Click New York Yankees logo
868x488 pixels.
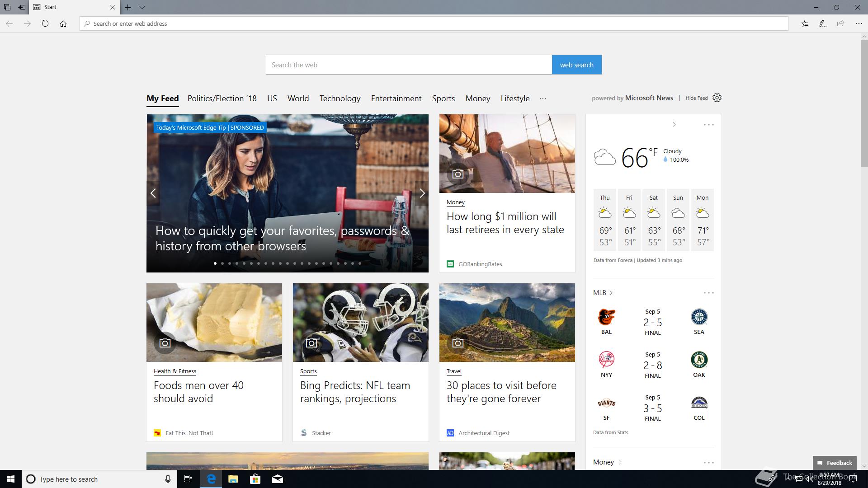click(606, 360)
